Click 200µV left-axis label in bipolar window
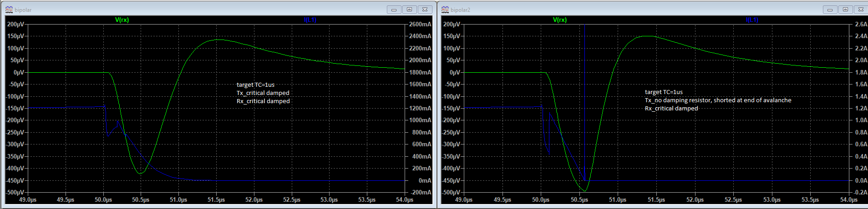Screen dimensions: 868x209 (15, 24)
